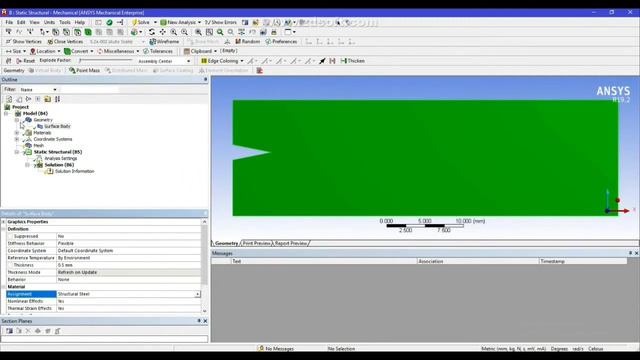640x360 pixels.
Task: Collapse the Model (B4) tree node
Action: pyautogui.click(x=6, y=113)
